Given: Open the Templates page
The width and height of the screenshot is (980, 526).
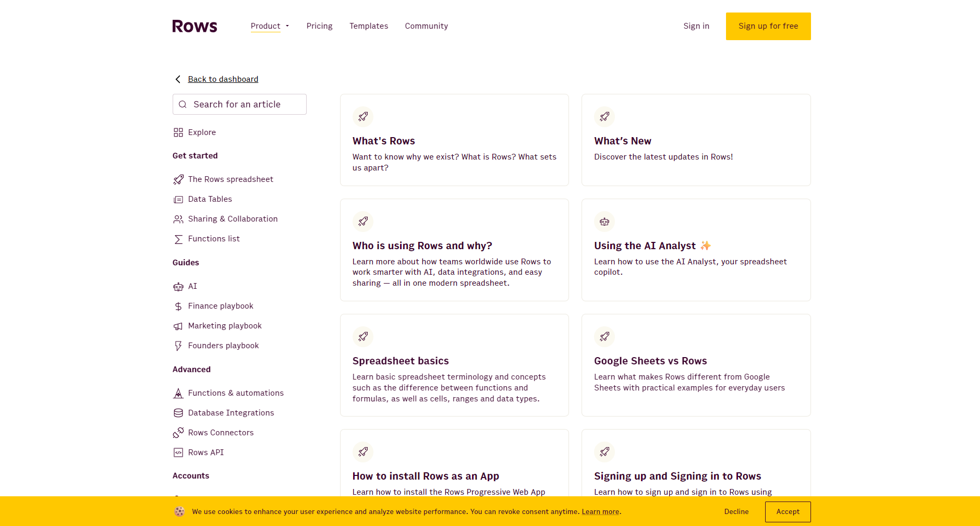Looking at the screenshot, I should [x=369, y=26].
